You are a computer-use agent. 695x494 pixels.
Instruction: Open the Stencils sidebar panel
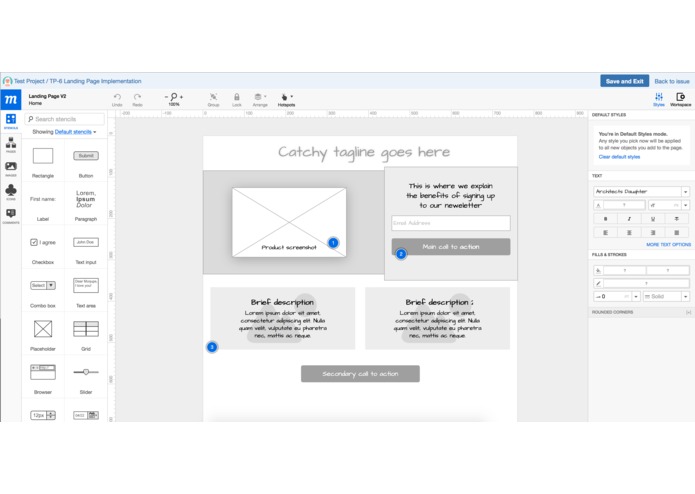[11, 121]
